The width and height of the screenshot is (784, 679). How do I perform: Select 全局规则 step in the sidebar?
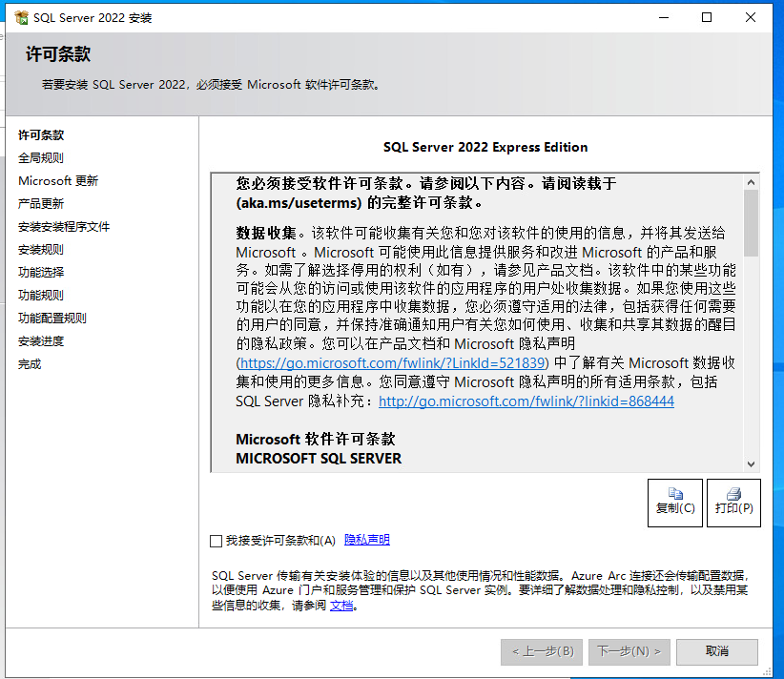coord(41,158)
